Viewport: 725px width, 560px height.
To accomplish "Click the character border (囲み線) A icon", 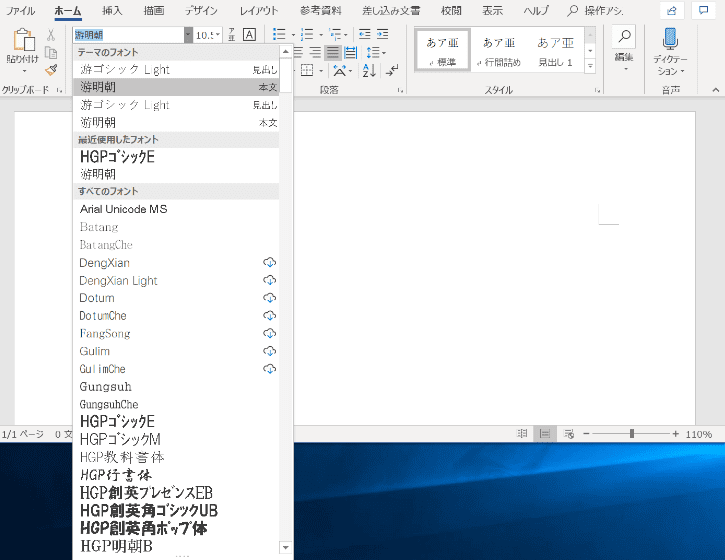I will [x=249, y=35].
